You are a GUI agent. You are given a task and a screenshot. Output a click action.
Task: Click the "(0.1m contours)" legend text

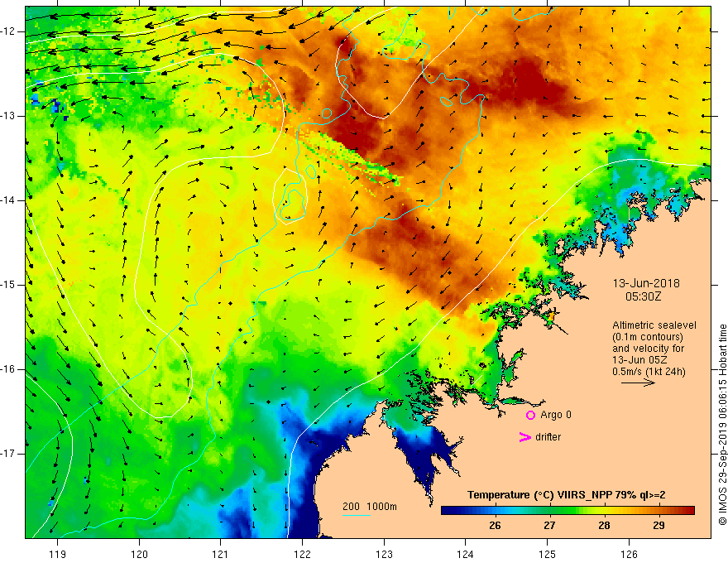[648, 337]
